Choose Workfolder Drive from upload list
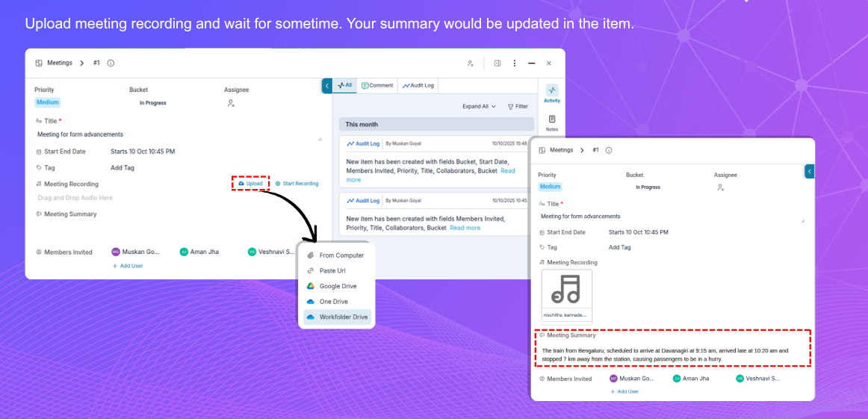868x419 pixels. click(x=343, y=317)
